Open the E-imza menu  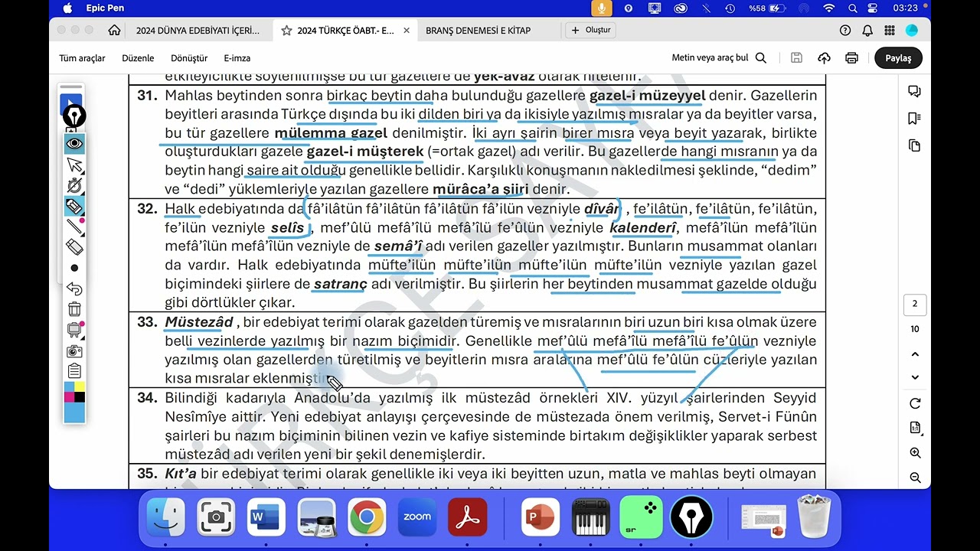pos(237,58)
